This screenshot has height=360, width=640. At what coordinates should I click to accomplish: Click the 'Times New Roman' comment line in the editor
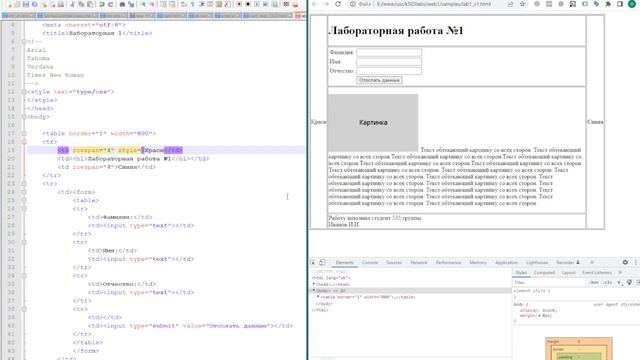55,75
